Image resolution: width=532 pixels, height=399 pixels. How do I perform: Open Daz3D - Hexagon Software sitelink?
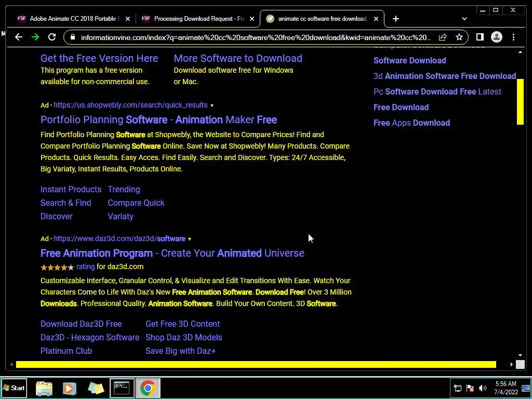(x=90, y=338)
